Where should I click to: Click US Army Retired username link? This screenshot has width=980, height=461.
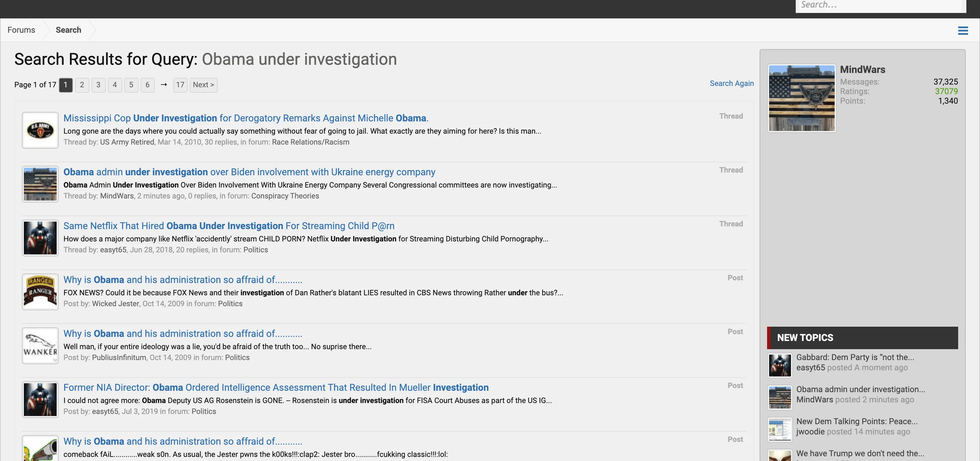(x=127, y=142)
